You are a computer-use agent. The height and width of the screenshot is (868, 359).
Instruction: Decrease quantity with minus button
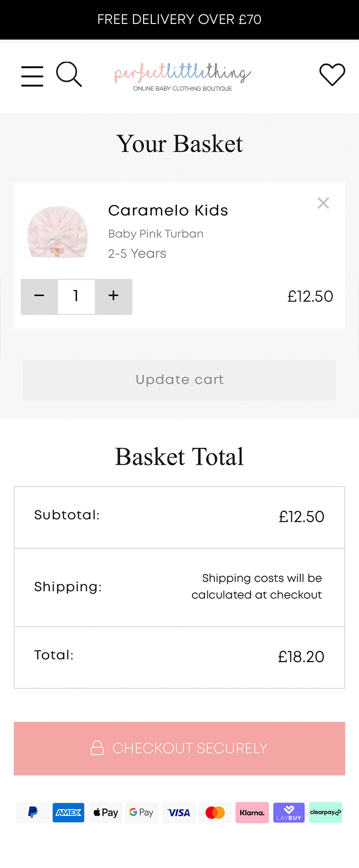[x=39, y=296]
